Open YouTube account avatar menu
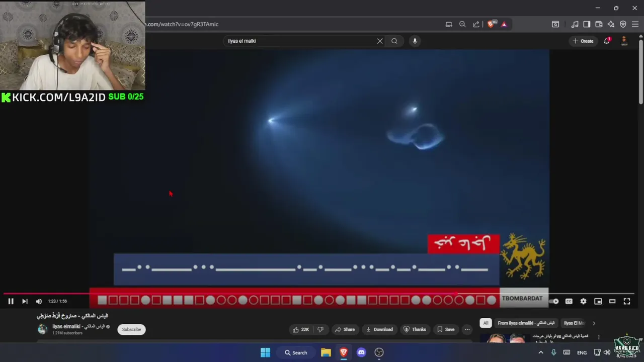 [x=624, y=41]
